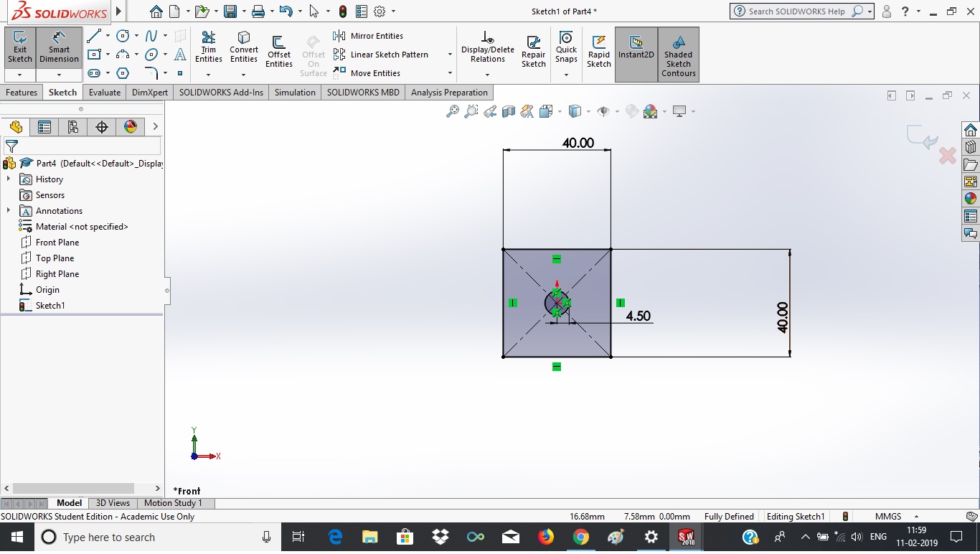Open the Convert Entities dropdown arrow

coord(244,75)
